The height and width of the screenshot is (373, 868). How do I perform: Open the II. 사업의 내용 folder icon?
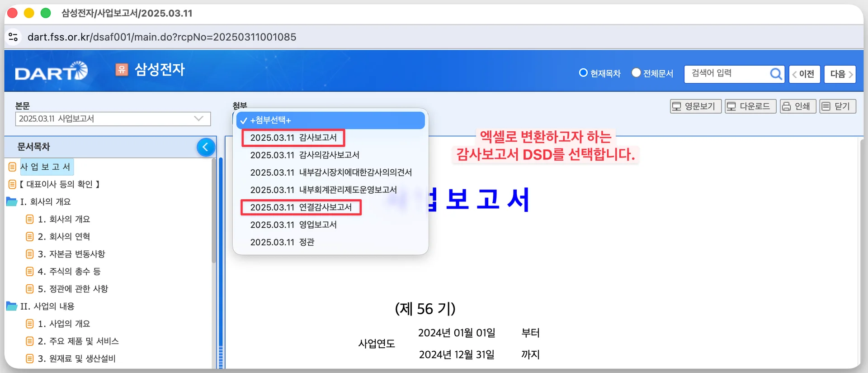(12, 306)
